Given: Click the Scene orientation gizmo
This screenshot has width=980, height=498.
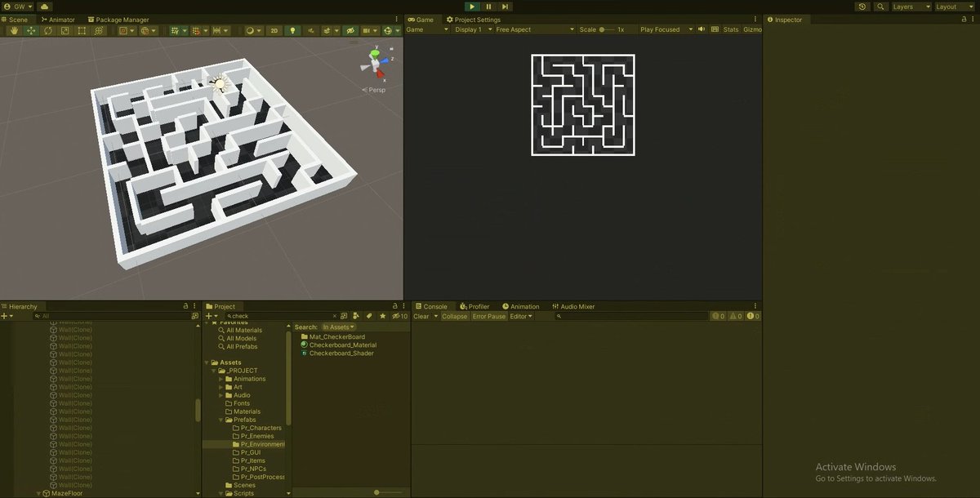Looking at the screenshot, I should pos(376,64).
